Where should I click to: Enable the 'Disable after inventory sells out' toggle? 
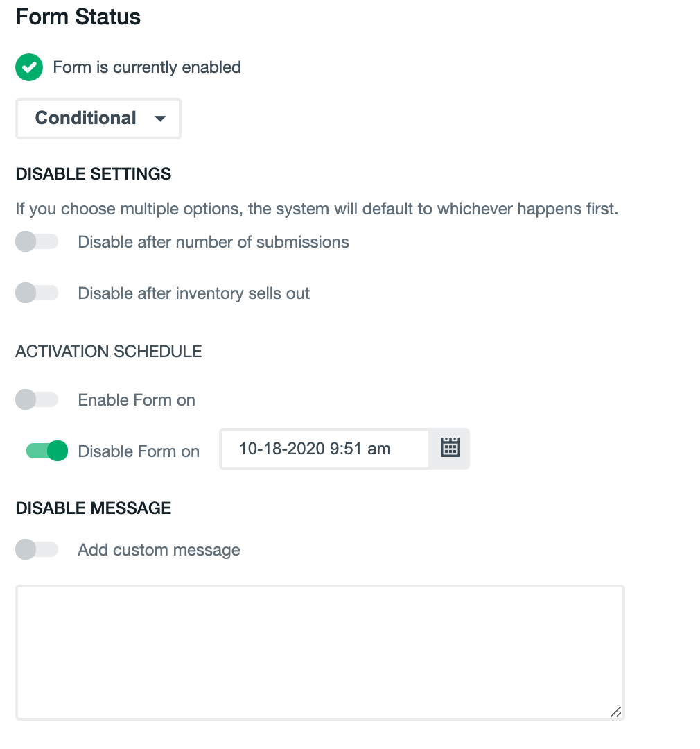click(37, 293)
